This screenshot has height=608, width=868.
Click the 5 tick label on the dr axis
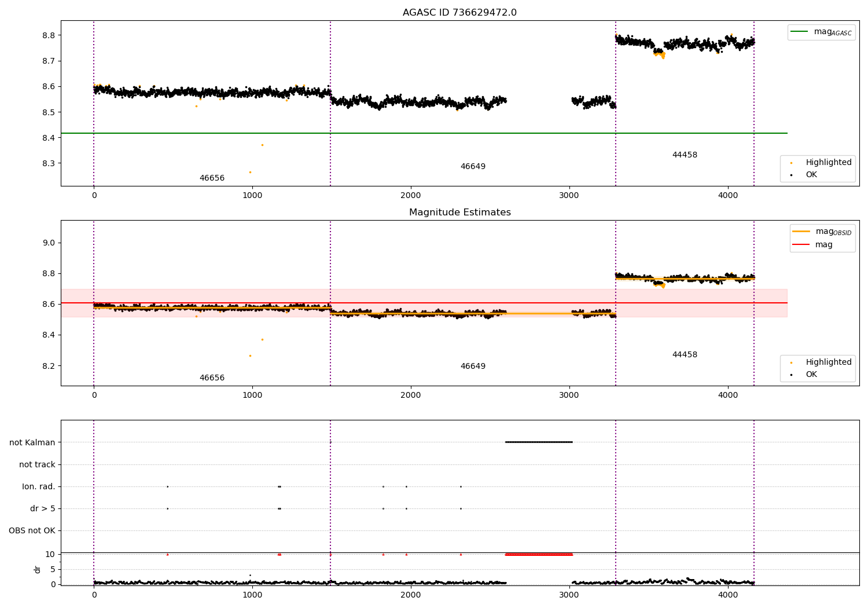pos(53,569)
